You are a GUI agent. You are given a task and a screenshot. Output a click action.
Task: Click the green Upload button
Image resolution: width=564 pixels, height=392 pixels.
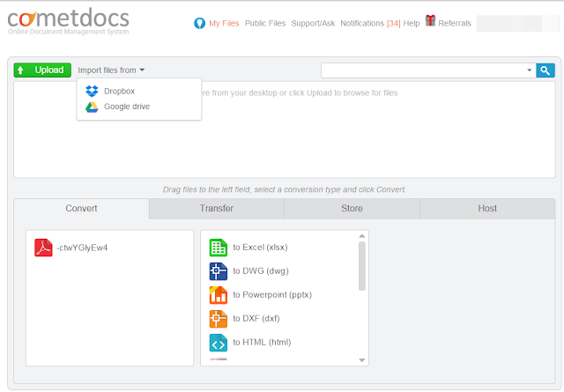tap(42, 70)
